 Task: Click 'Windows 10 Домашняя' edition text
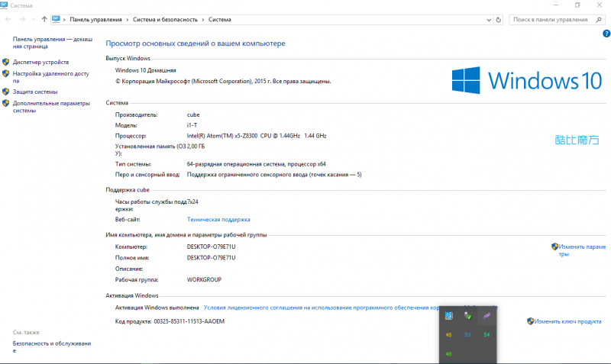click(145, 70)
